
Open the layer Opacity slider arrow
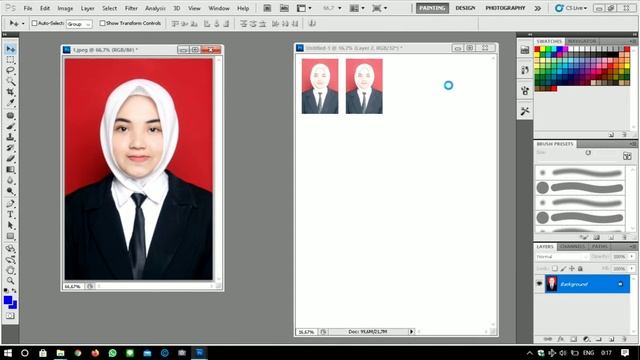[x=632, y=257]
